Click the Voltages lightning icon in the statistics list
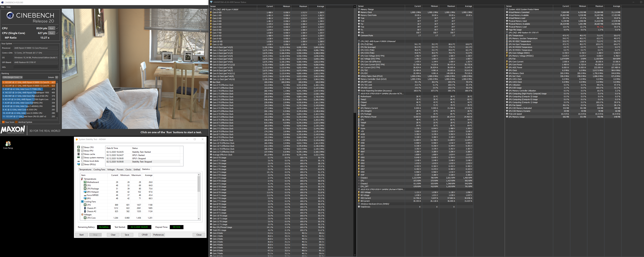Screen dimensions: 644x257 click(x=82, y=214)
